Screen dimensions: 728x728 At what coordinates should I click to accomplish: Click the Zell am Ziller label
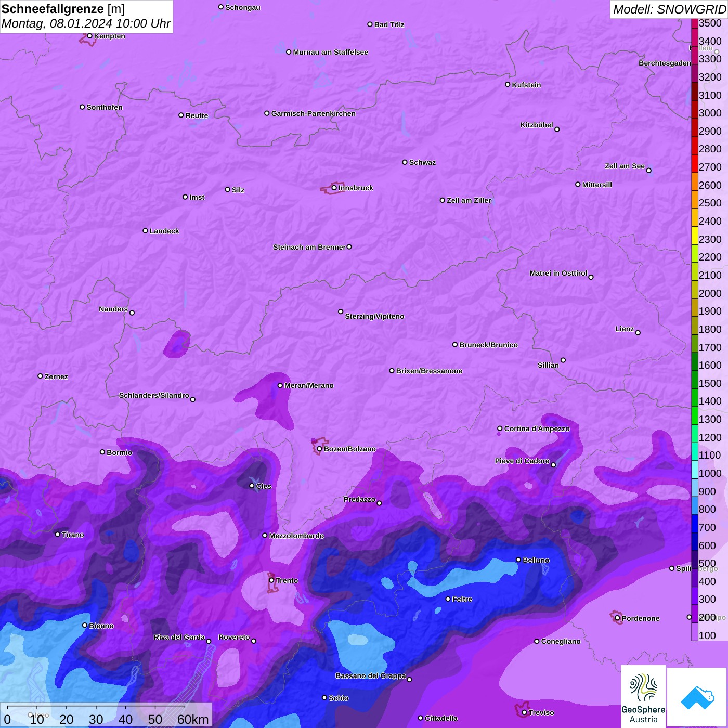pos(469,200)
